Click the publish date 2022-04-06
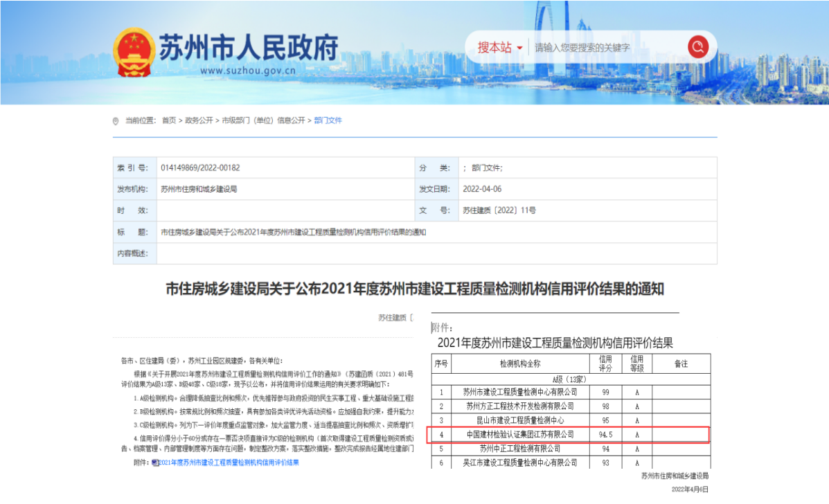This screenshot has width=829, height=504. tap(481, 189)
